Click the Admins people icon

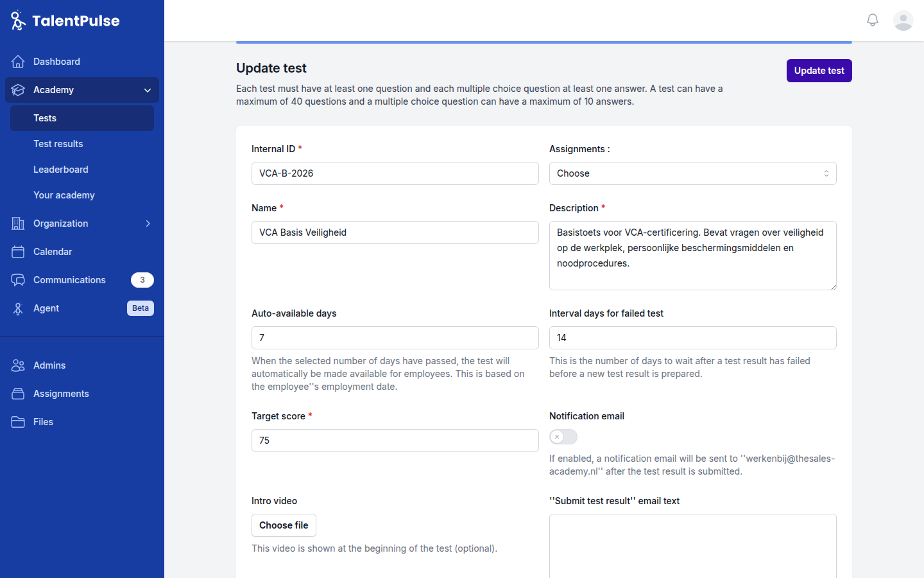(x=18, y=365)
